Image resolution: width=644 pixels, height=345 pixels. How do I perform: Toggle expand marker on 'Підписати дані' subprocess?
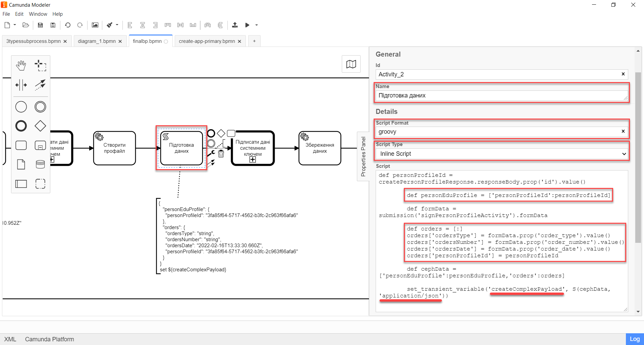pyautogui.click(x=253, y=160)
